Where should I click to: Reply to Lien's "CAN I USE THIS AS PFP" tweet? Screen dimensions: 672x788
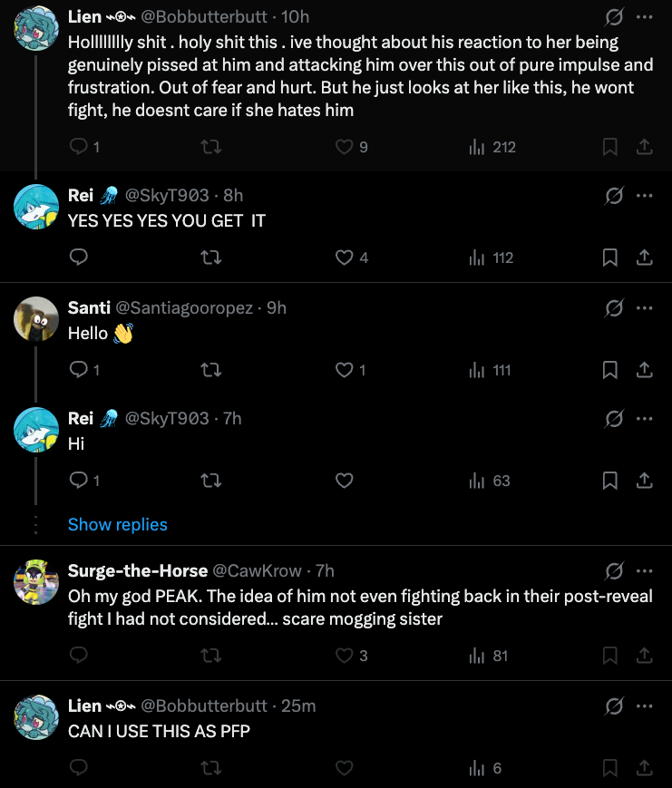[x=78, y=767]
